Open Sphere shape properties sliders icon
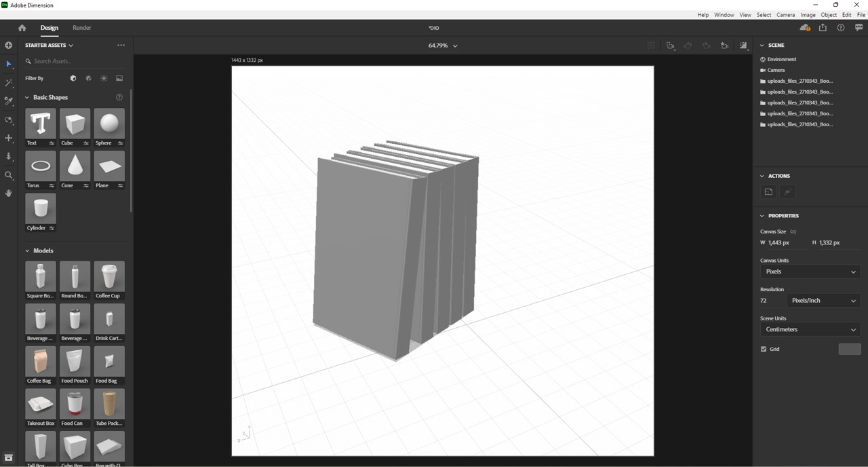 pyautogui.click(x=120, y=143)
